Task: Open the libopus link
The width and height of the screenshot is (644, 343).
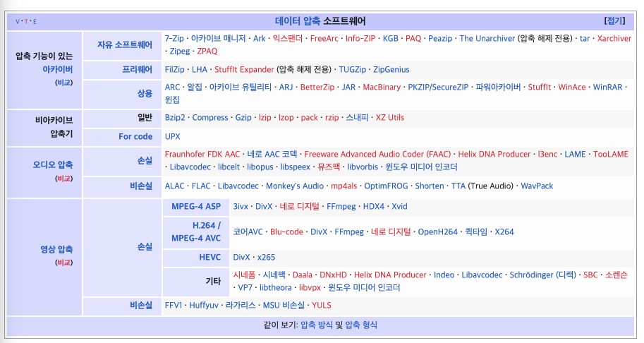Action: click(x=260, y=167)
